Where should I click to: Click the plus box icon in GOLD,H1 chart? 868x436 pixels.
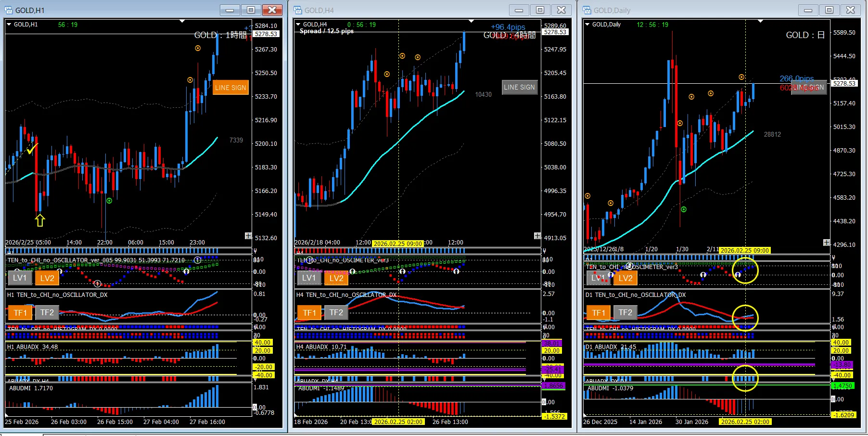(248, 236)
